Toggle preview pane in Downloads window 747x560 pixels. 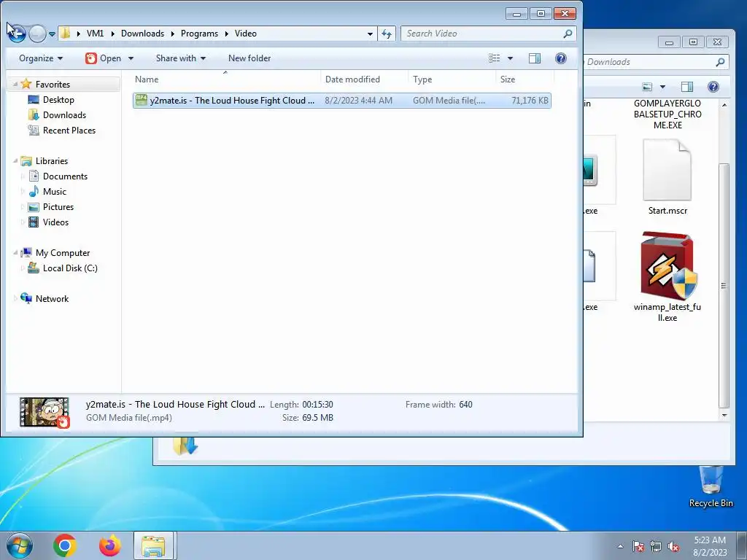pos(687,87)
